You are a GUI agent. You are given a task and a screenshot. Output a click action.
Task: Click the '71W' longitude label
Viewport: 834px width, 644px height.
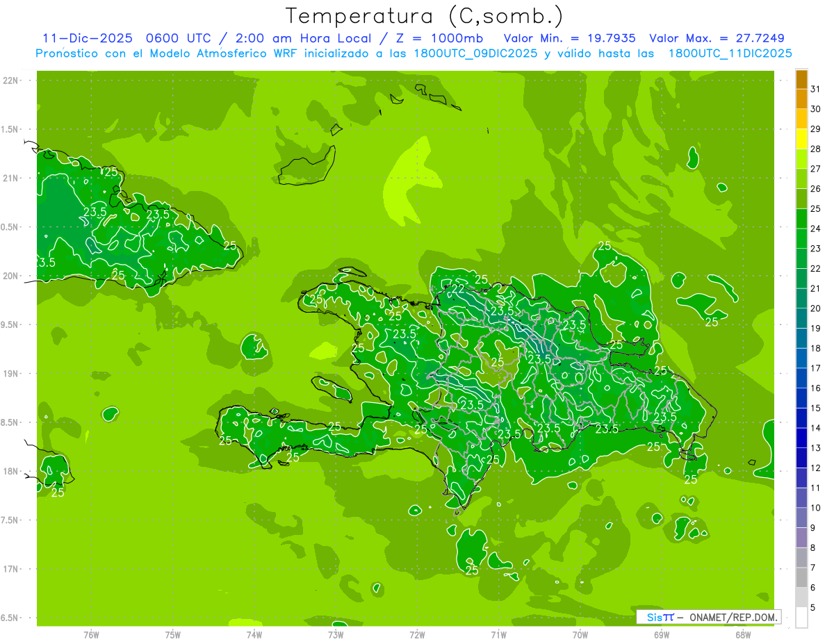click(x=498, y=635)
